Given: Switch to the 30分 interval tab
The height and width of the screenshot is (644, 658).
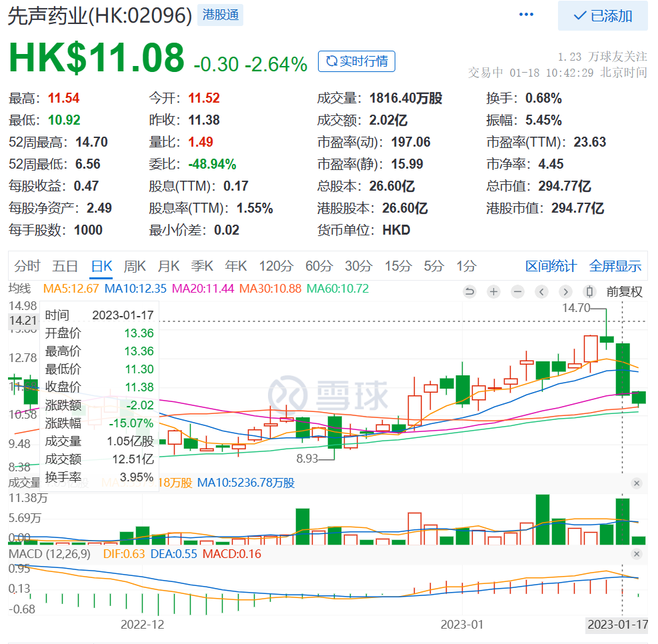Looking at the screenshot, I should tap(359, 266).
